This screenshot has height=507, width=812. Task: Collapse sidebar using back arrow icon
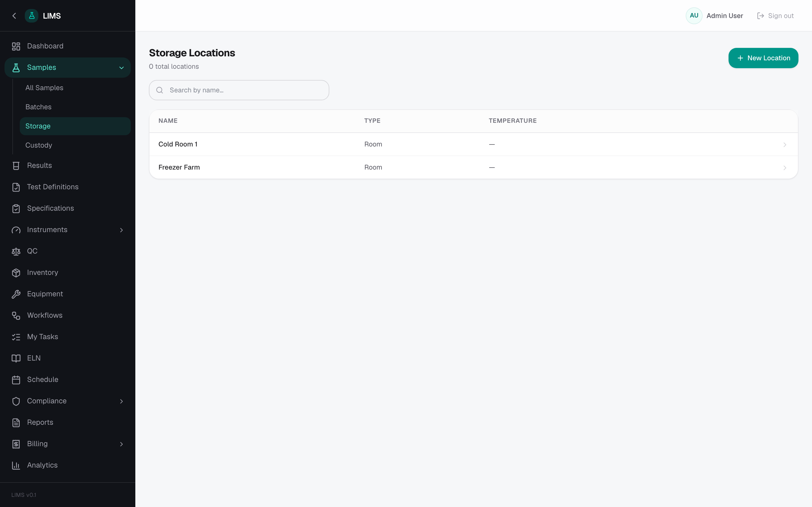14,16
